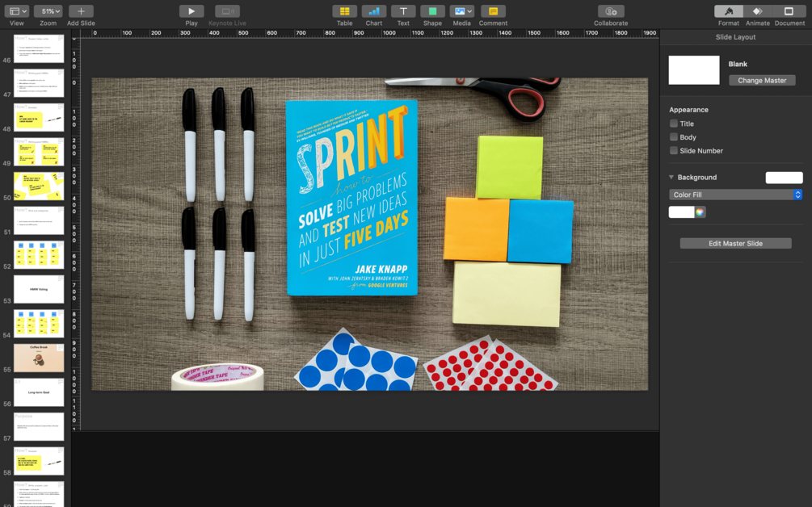Click the Blank master slide thumbnail
Image resolution: width=812 pixels, height=507 pixels.
click(x=694, y=70)
